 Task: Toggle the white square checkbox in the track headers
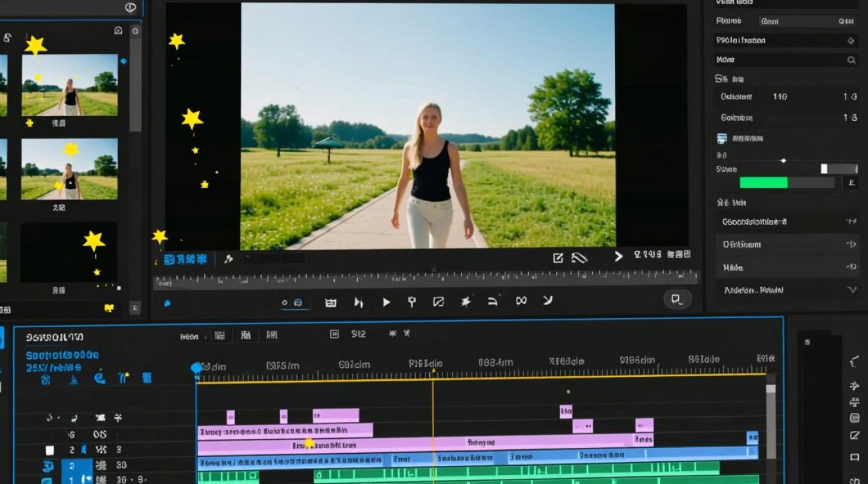[50, 450]
